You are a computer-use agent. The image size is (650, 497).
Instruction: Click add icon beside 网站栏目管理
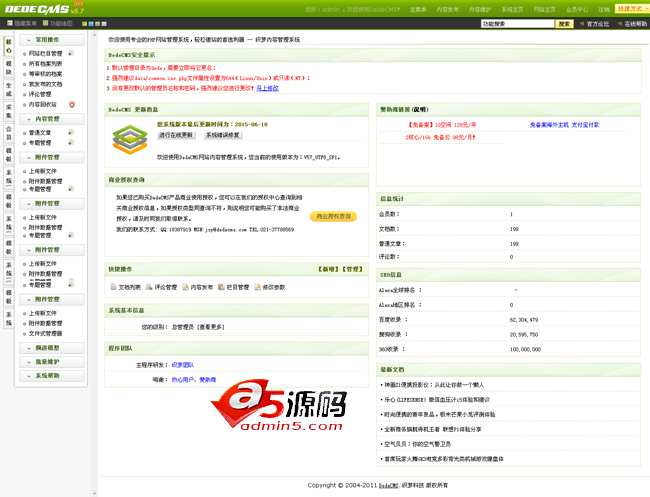pos(71,53)
